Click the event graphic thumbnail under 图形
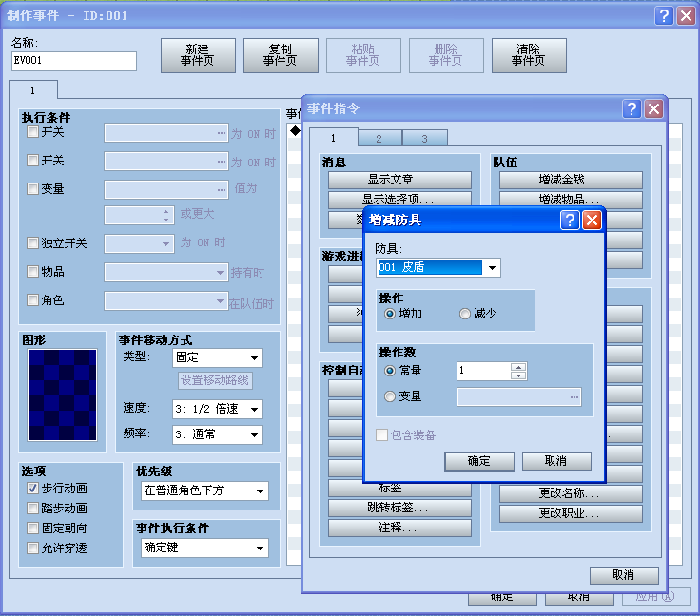 (62, 395)
